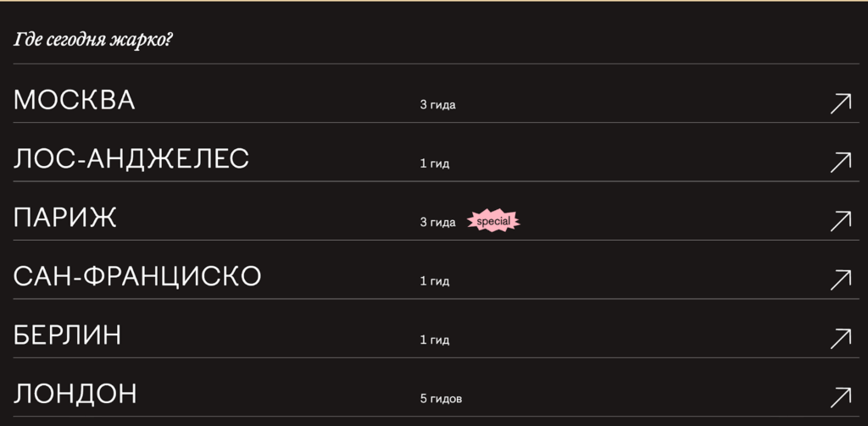This screenshot has height=426, width=868.
Task: Click "1 гид" in the Сан-Франциско row
Action: pyautogui.click(x=434, y=281)
